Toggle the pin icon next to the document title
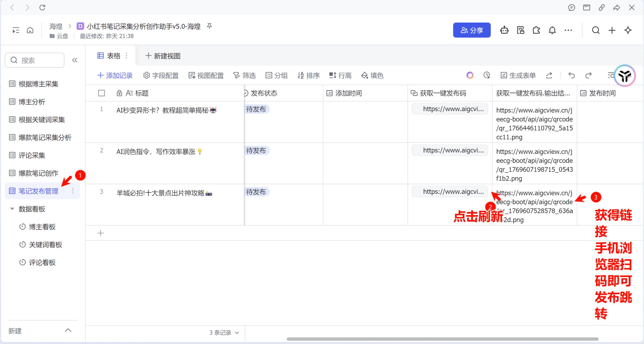644x344 pixels. 210,26
